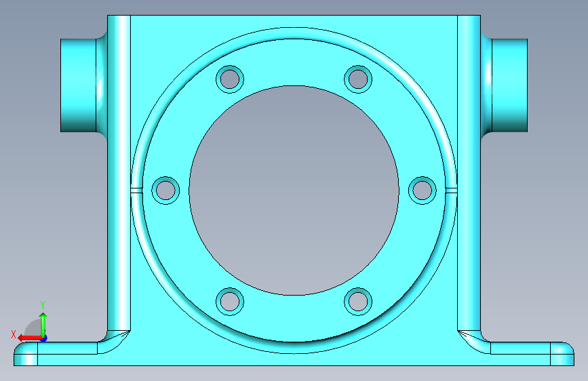Pick the upper-left bolt hole on the flange
This screenshot has height=381, width=588.
pos(230,79)
